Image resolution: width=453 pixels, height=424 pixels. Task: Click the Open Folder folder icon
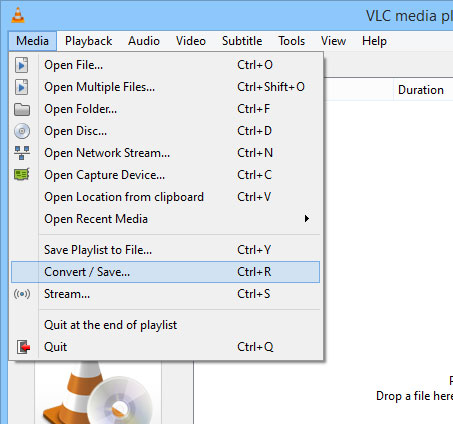point(22,109)
